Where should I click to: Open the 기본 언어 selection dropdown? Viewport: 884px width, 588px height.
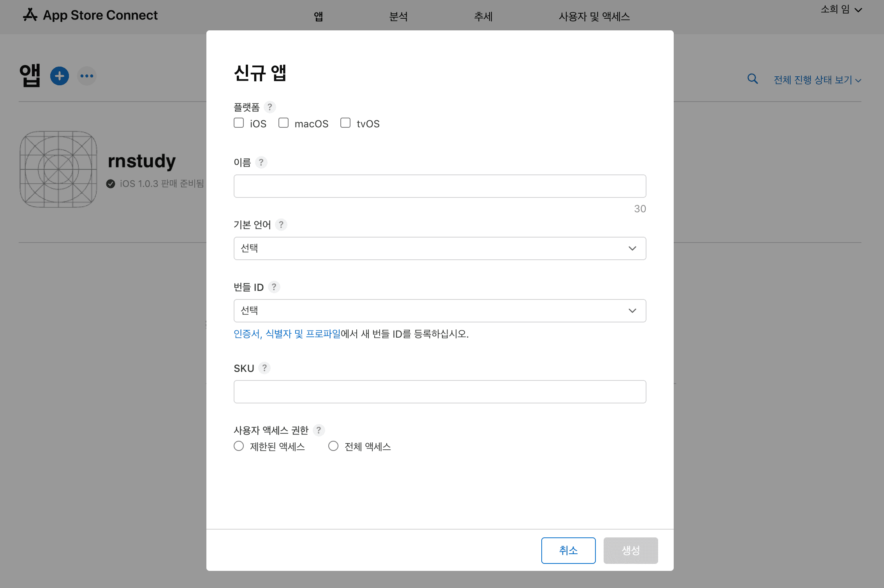tap(439, 248)
